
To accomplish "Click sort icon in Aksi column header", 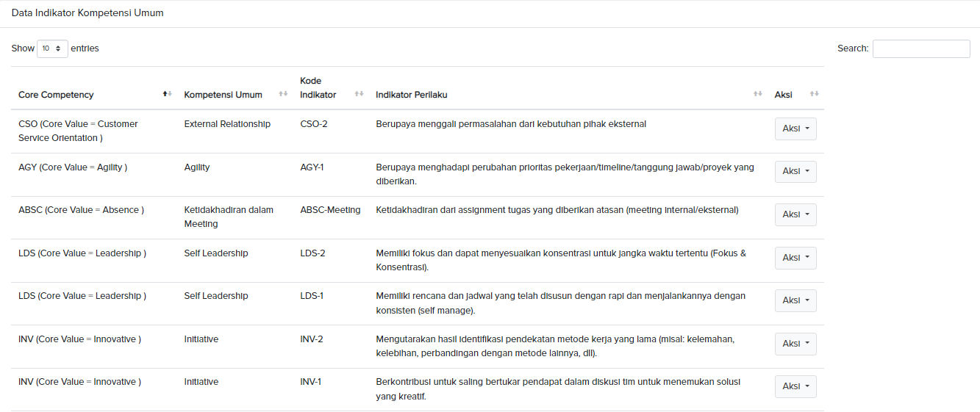I will (814, 94).
